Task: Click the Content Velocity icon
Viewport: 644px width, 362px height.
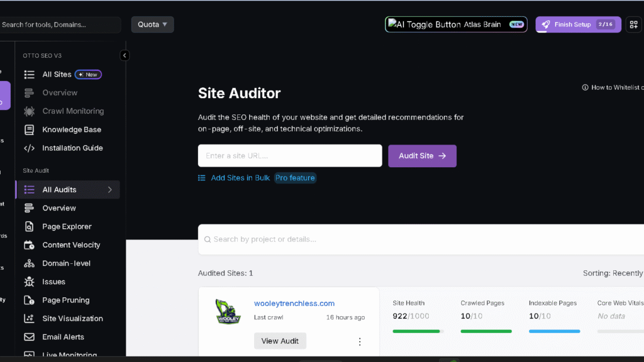Action: 29,244
